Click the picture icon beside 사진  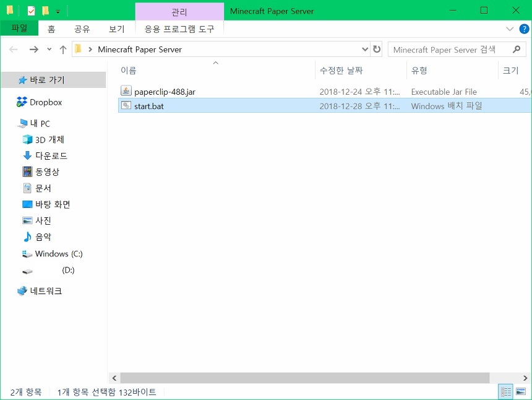[27, 220]
